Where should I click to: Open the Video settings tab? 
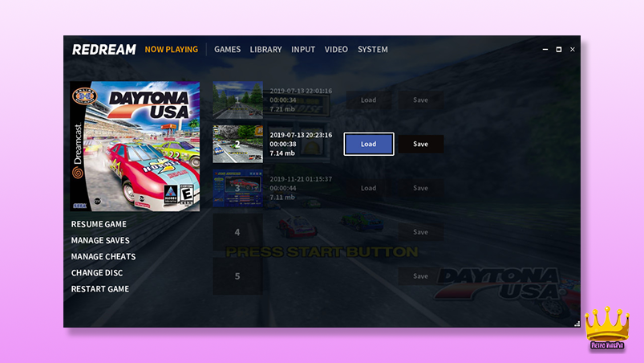(x=336, y=49)
